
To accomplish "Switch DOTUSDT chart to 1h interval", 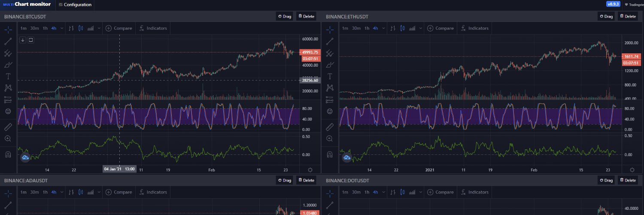I will coord(367,192).
